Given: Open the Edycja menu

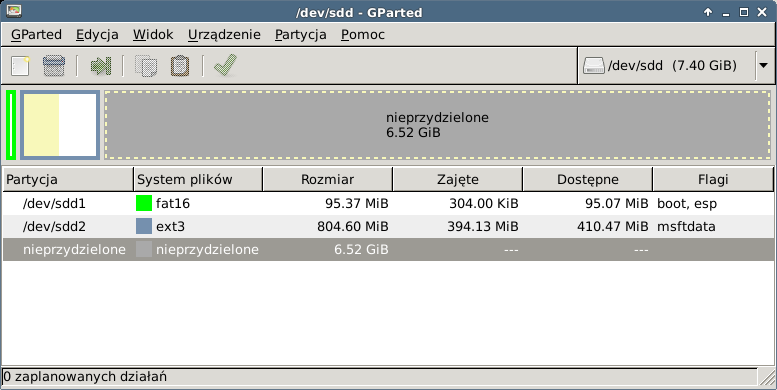Looking at the screenshot, I should [97, 35].
